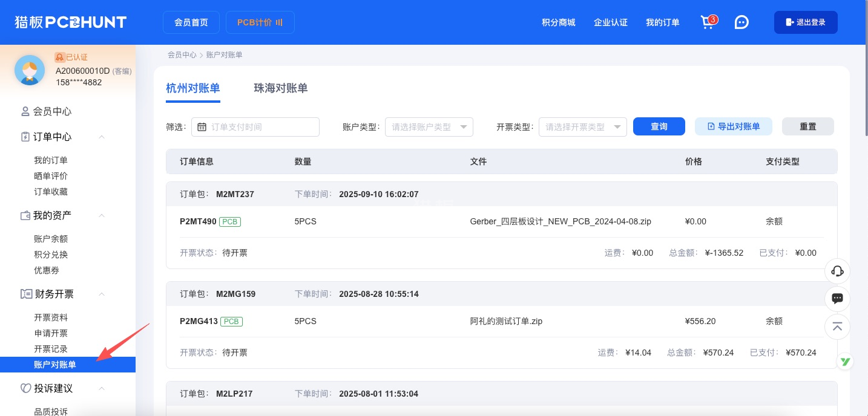Click the back-to-top arrow icon
This screenshot has height=416, width=868.
coord(837,327)
